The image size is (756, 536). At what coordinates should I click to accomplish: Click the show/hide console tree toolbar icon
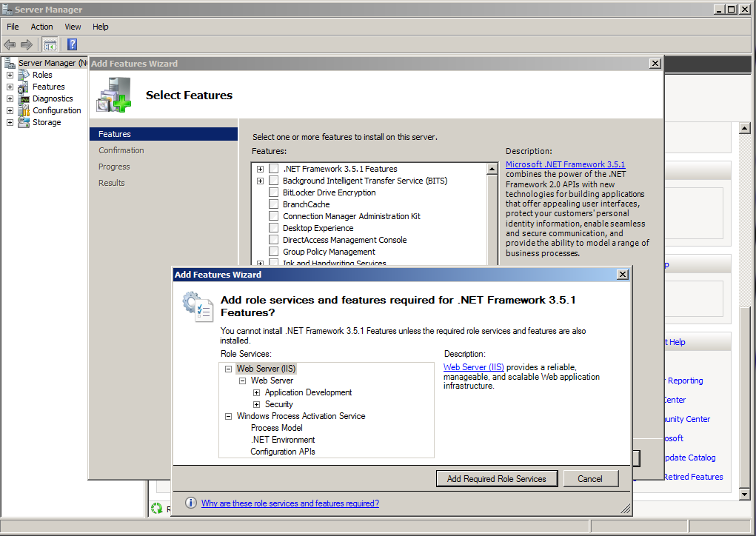[x=50, y=45]
